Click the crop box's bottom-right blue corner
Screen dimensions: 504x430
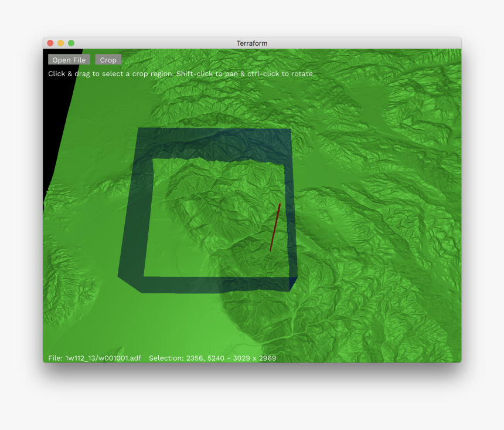pos(294,283)
